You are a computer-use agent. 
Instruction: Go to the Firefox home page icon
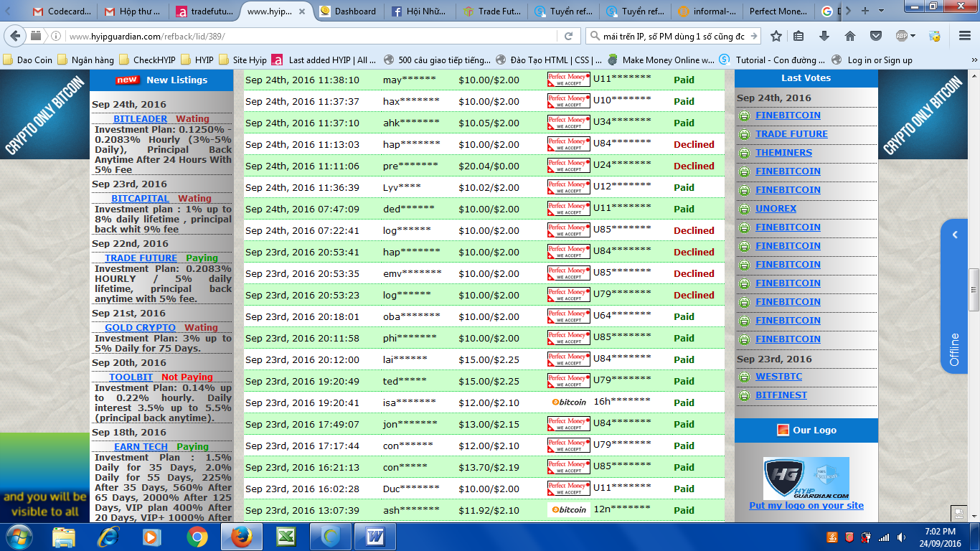[850, 36]
